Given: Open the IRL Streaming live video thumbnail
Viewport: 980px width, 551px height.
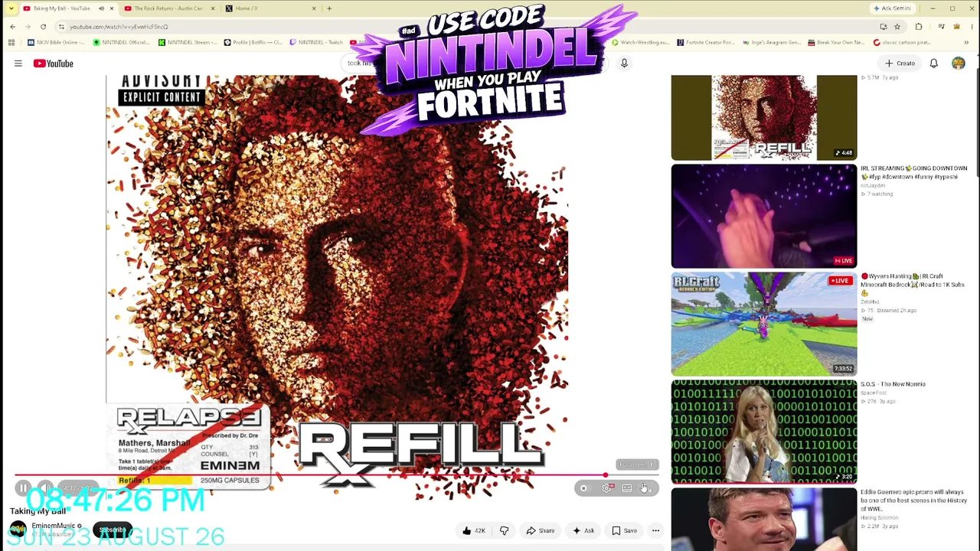Looking at the screenshot, I should [764, 217].
